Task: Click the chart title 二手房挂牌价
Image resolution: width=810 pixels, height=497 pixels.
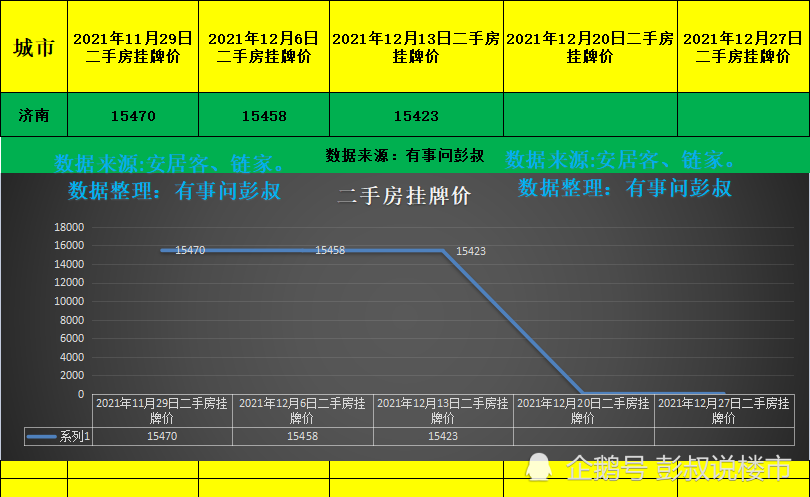Action: click(404, 196)
